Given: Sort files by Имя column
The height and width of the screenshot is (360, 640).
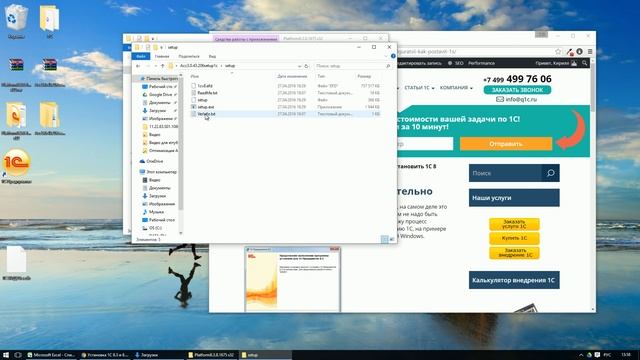Looking at the screenshot, I should click(x=194, y=76).
